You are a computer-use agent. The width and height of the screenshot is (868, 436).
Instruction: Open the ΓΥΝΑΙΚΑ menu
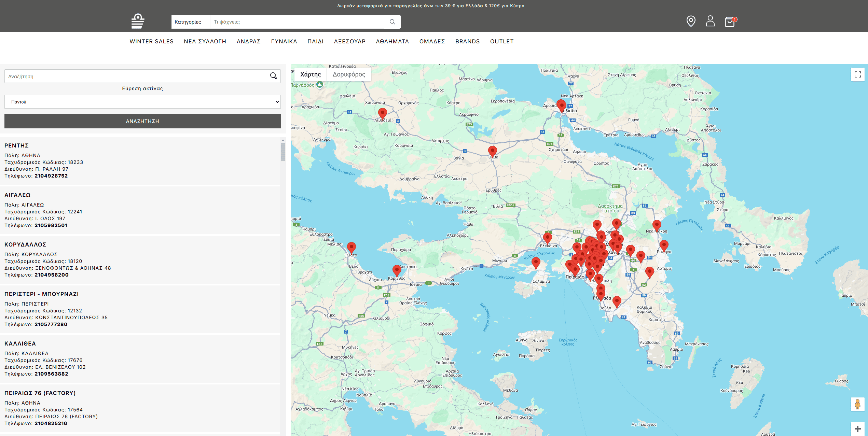(284, 42)
